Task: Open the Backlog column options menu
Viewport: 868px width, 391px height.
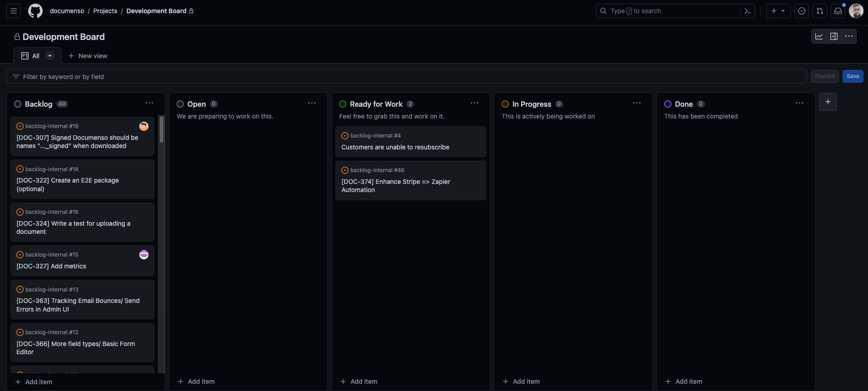Action: [149, 103]
